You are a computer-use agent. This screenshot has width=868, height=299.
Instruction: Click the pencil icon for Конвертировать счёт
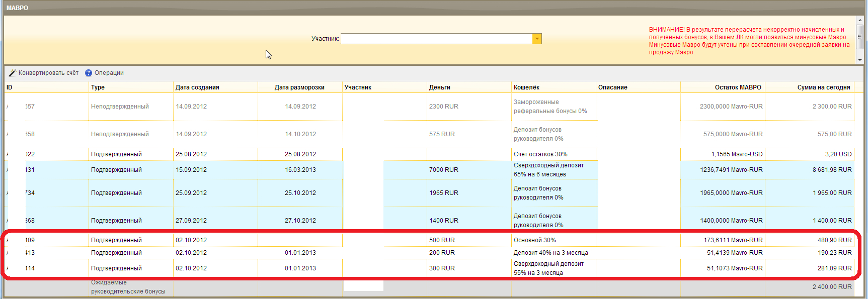tap(13, 73)
